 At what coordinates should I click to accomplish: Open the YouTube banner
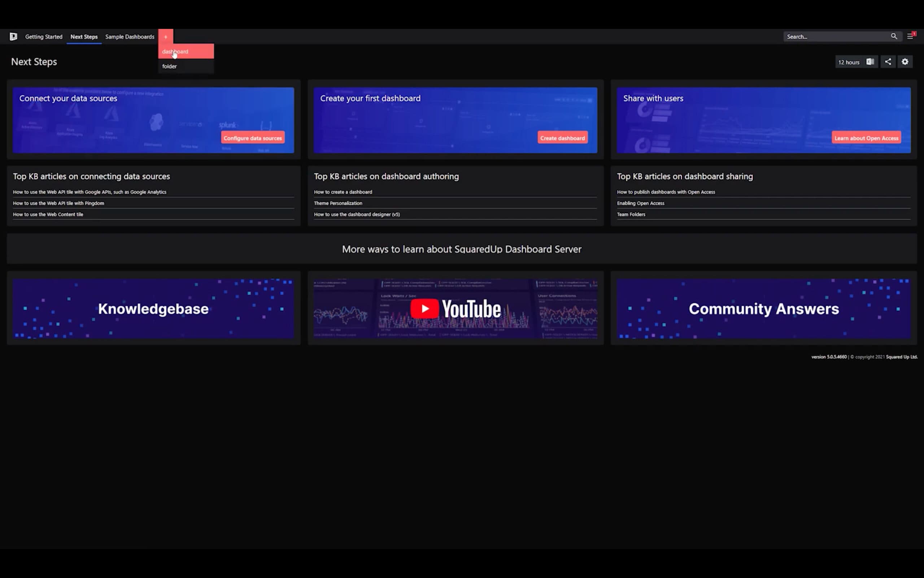click(456, 309)
